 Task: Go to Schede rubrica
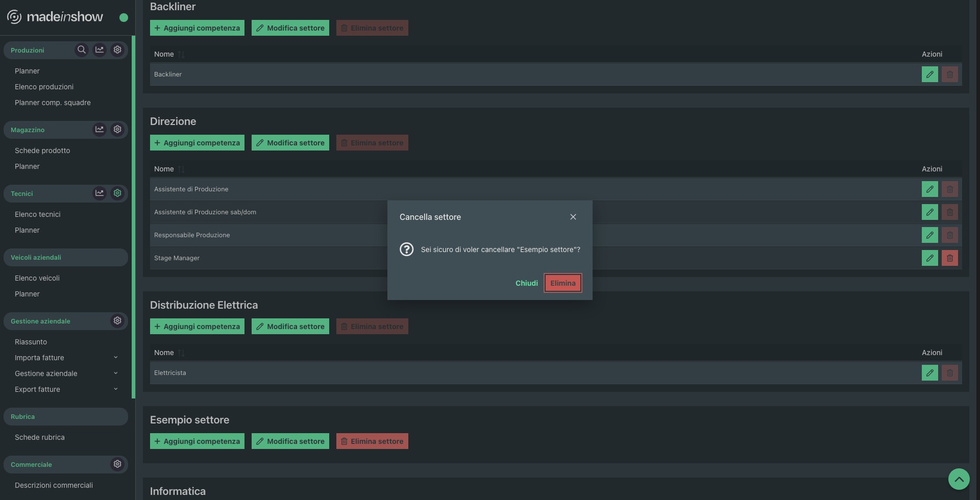click(x=40, y=437)
